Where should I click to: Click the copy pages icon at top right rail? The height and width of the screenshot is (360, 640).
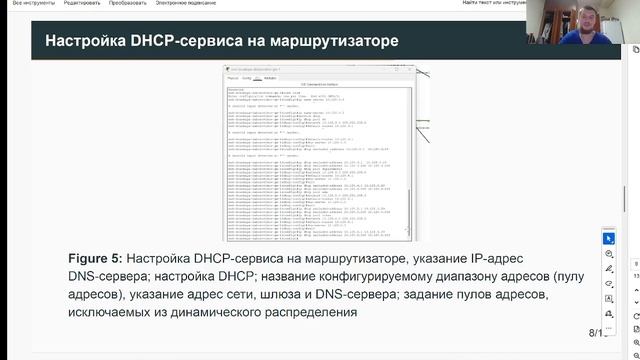click(636, 49)
